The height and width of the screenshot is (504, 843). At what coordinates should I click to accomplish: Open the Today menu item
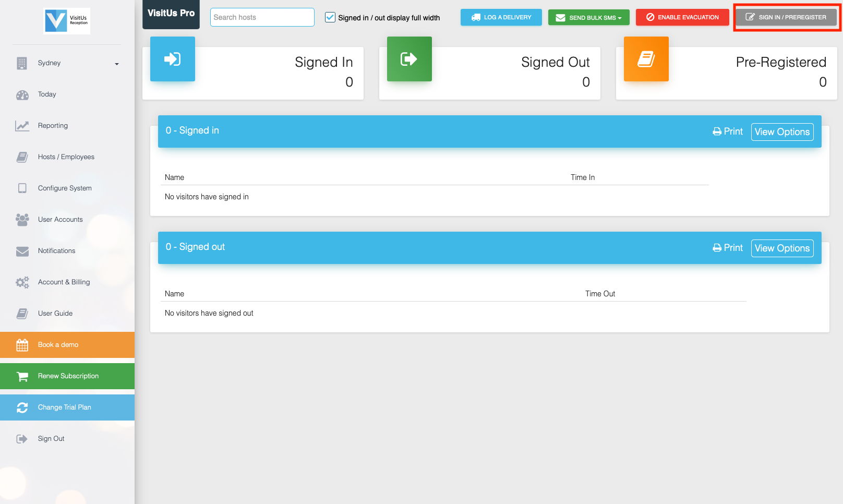(x=47, y=94)
